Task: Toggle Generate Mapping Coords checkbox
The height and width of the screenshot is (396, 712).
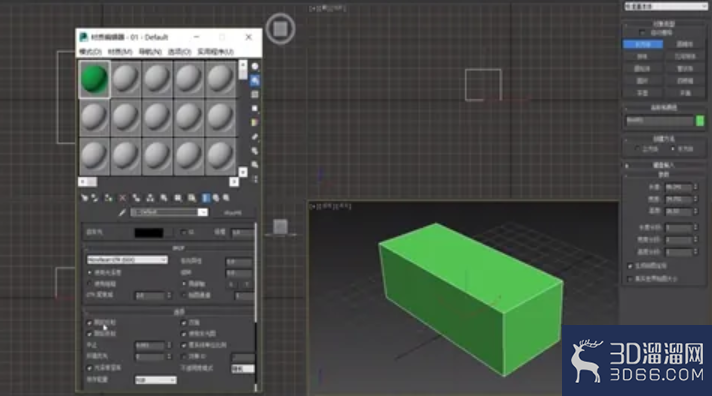Action: 630,266
